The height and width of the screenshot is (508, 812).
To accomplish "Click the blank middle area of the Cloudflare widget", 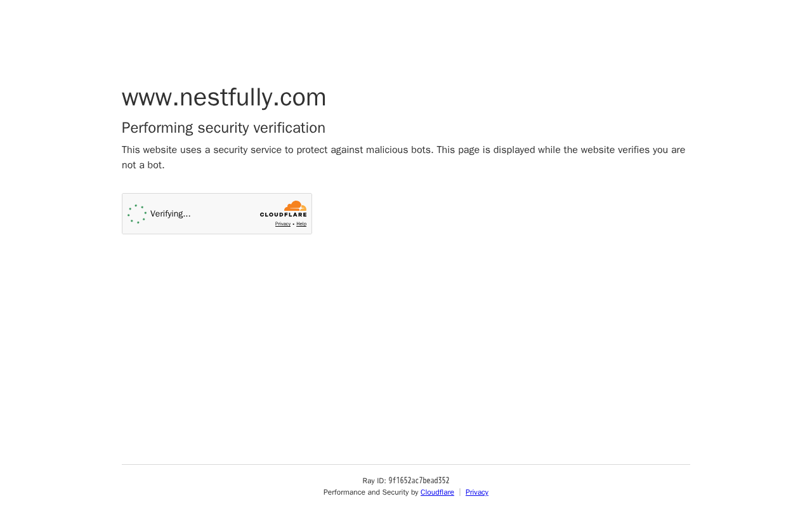I will 225,214.
